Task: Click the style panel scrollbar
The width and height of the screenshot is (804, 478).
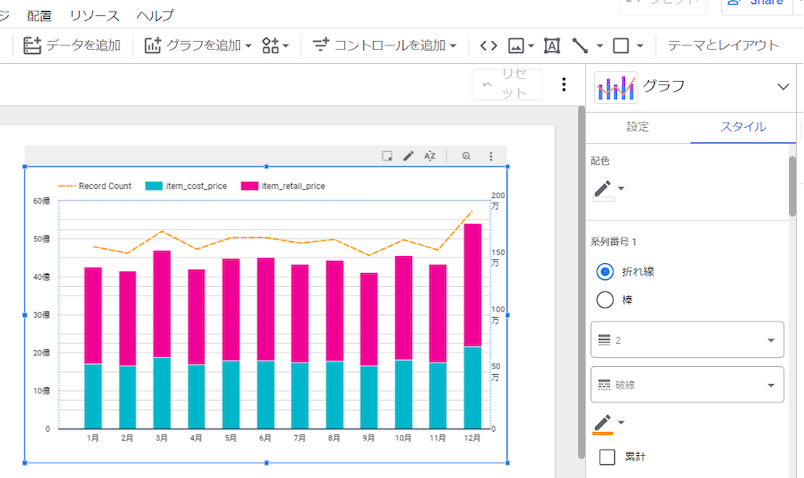Action: tap(793, 187)
